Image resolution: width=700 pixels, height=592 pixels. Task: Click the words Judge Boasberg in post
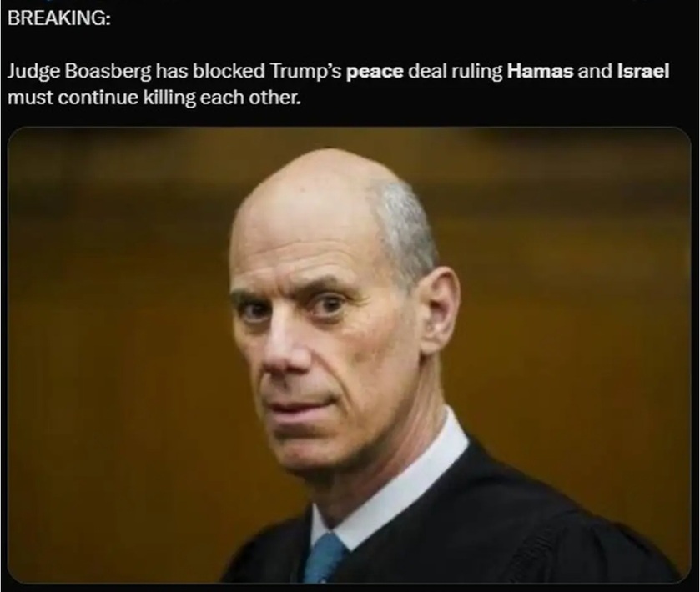[x=79, y=72]
